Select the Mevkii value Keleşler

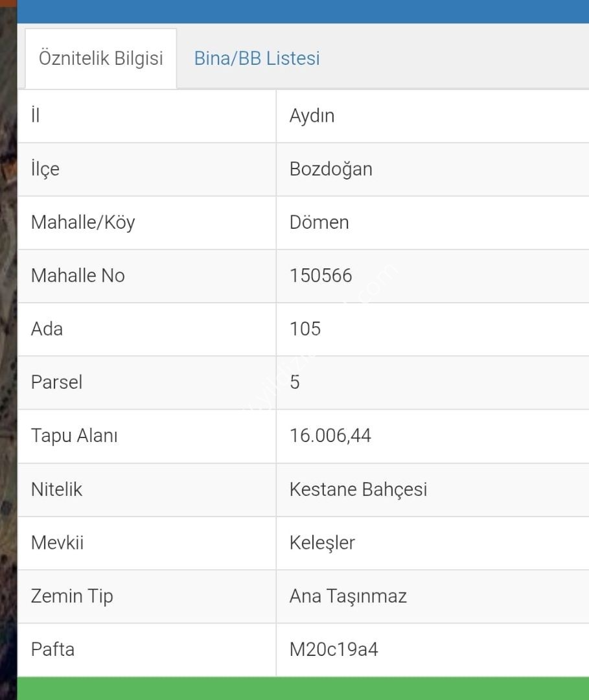[322, 542]
